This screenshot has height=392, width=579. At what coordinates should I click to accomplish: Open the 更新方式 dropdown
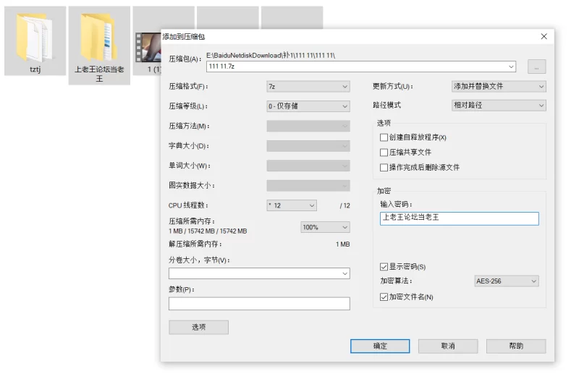499,86
